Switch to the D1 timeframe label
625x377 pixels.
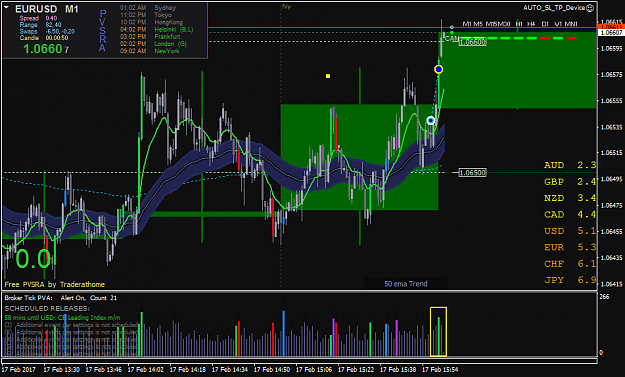(x=545, y=24)
